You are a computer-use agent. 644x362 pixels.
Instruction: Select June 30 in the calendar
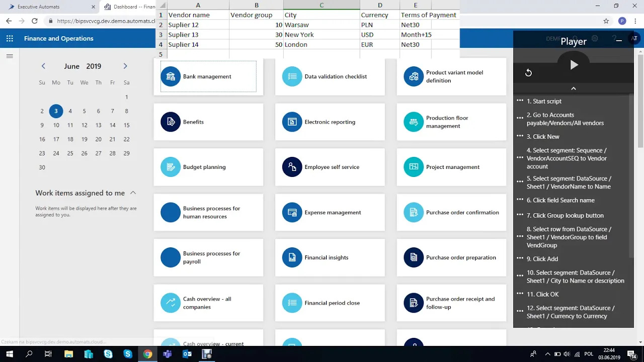point(42,167)
